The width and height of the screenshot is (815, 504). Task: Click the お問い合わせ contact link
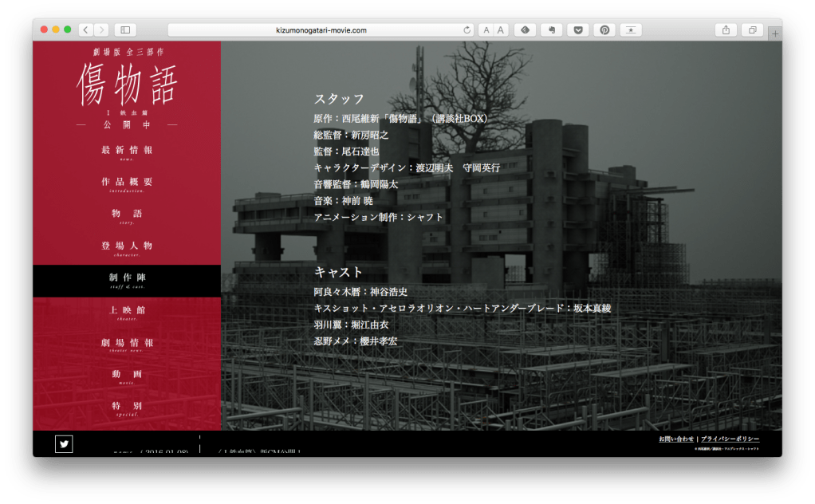(x=675, y=439)
